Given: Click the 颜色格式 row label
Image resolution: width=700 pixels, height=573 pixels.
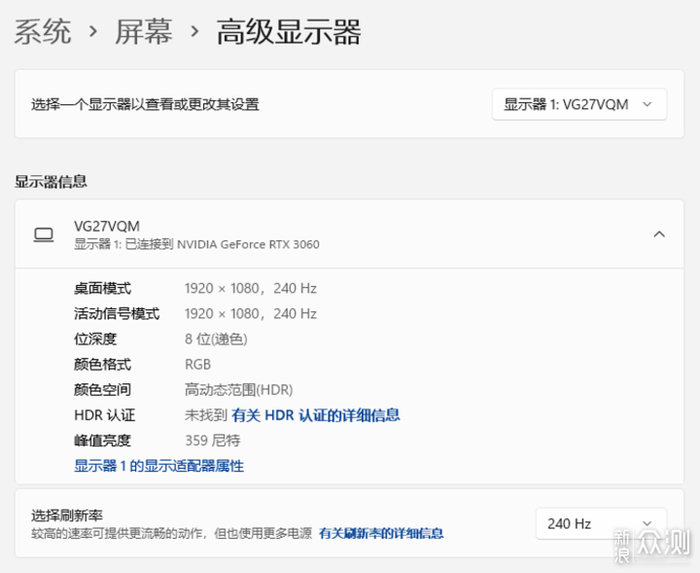Looking at the screenshot, I should 102,365.
